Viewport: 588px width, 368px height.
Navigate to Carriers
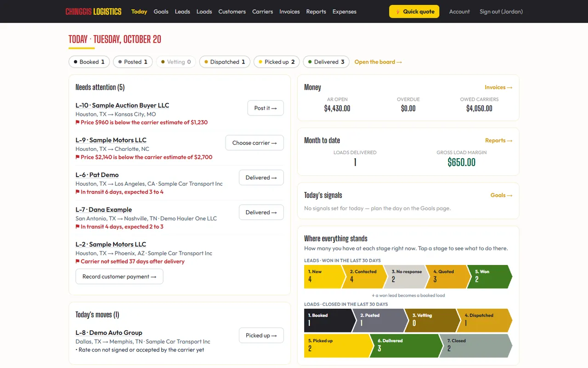pyautogui.click(x=262, y=11)
